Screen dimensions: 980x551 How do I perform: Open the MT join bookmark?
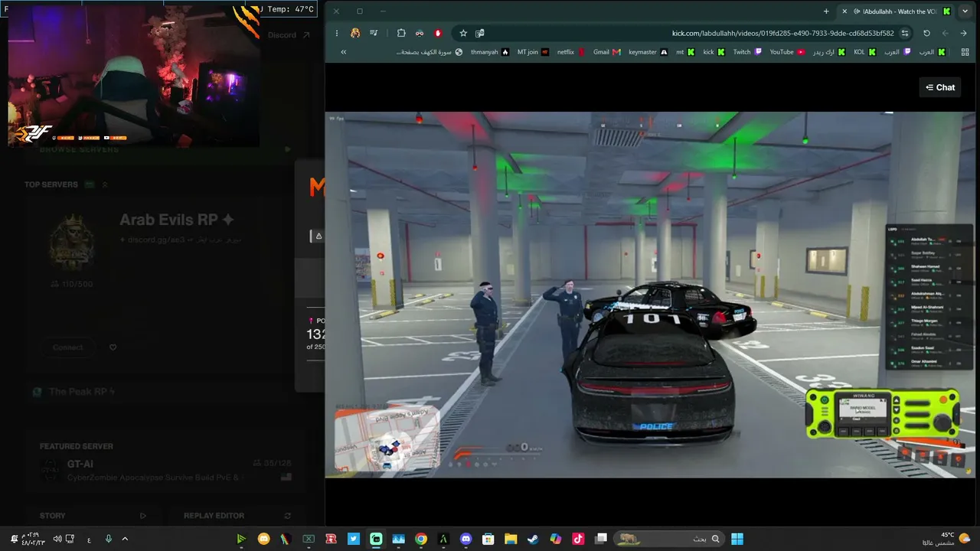click(533, 52)
